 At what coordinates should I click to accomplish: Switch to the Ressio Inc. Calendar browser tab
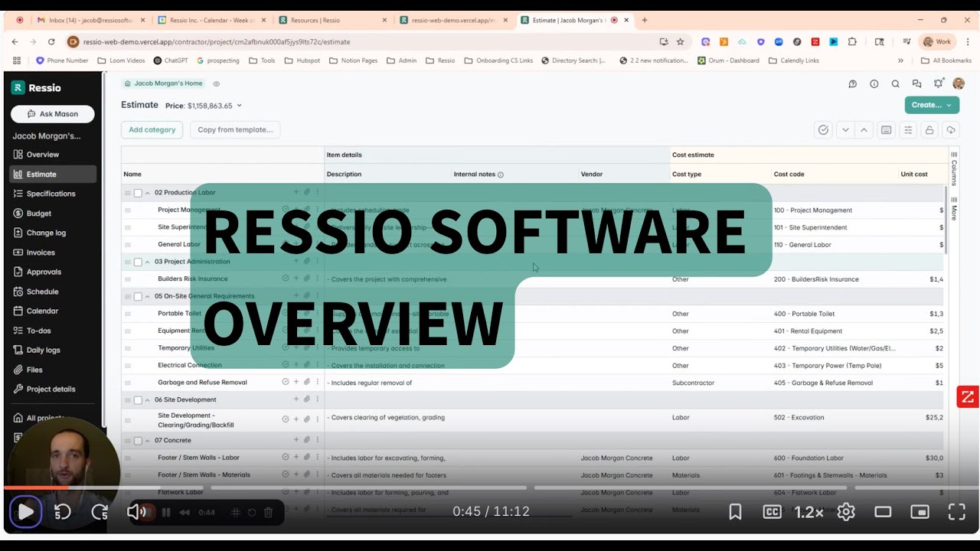[211, 20]
